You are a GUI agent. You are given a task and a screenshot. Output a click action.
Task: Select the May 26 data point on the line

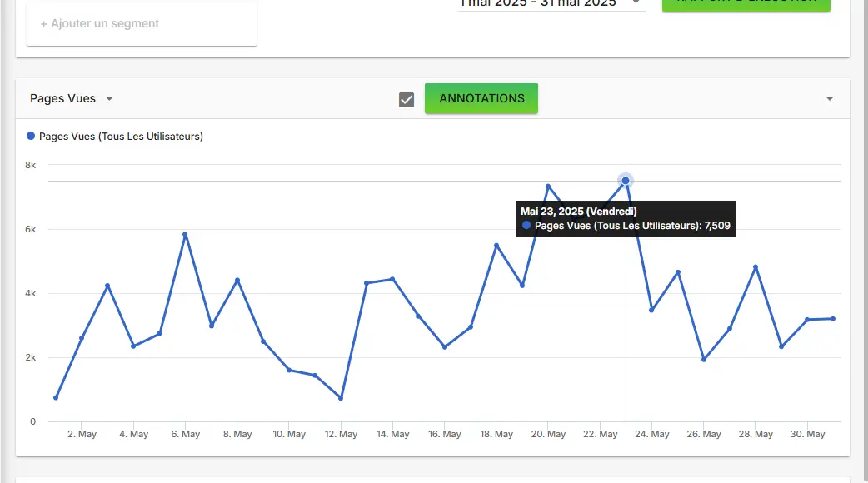[x=704, y=360]
